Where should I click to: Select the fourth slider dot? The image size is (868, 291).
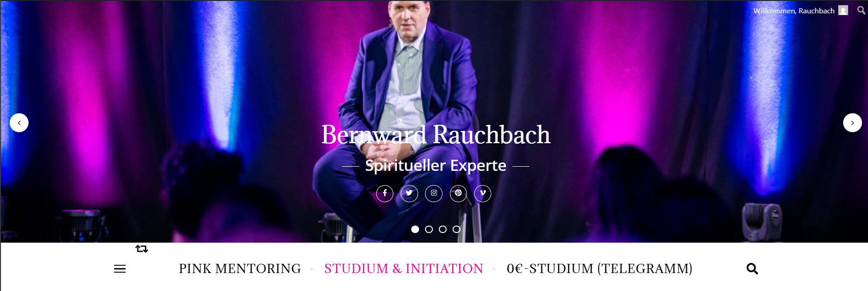pyautogui.click(x=456, y=229)
